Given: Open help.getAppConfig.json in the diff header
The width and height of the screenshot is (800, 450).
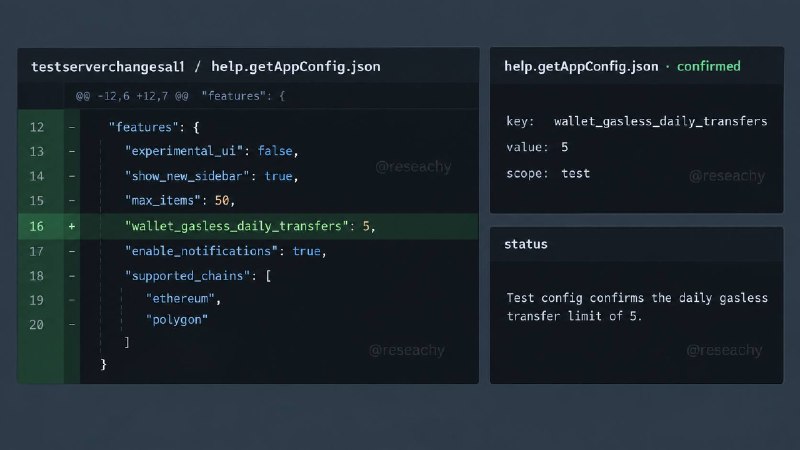Looking at the screenshot, I should click(x=296, y=67).
